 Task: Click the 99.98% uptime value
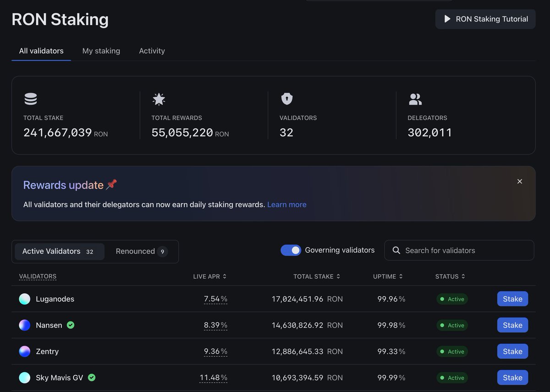(x=391, y=325)
